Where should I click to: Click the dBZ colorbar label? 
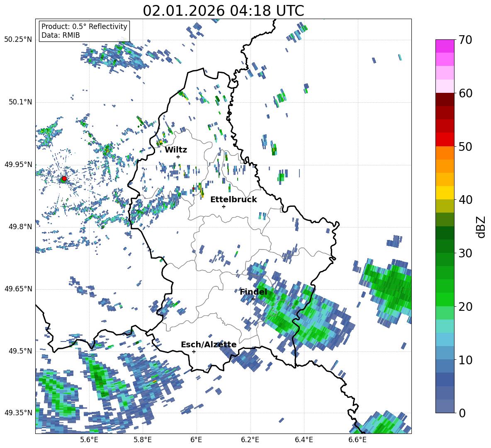481,227
